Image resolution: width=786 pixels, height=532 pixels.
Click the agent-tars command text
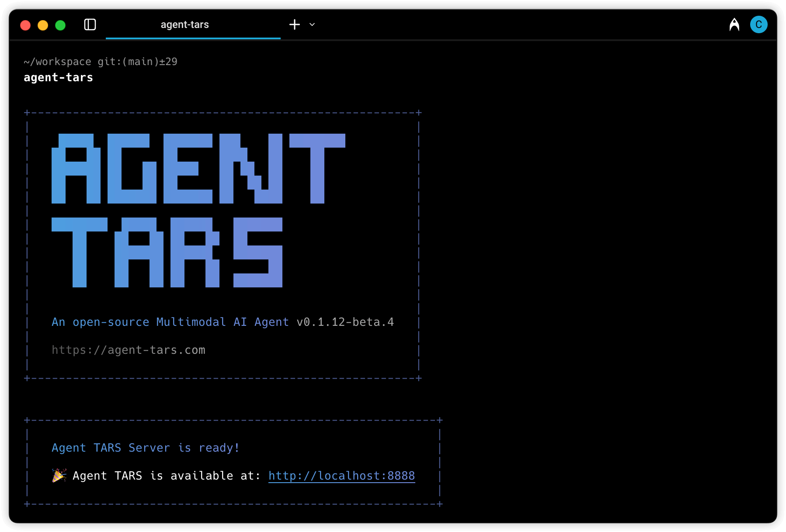pos(58,77)
